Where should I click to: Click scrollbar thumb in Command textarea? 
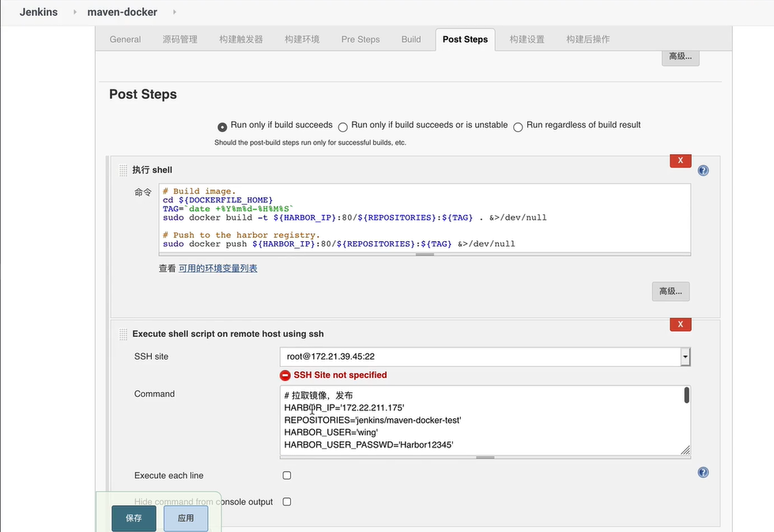[686, 395]
